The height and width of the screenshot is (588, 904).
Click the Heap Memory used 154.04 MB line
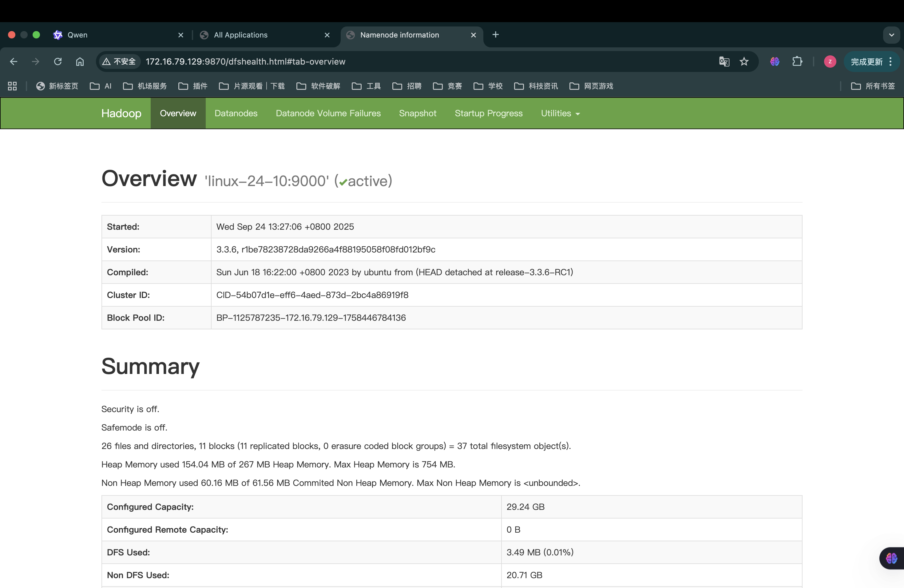point(278,465)
